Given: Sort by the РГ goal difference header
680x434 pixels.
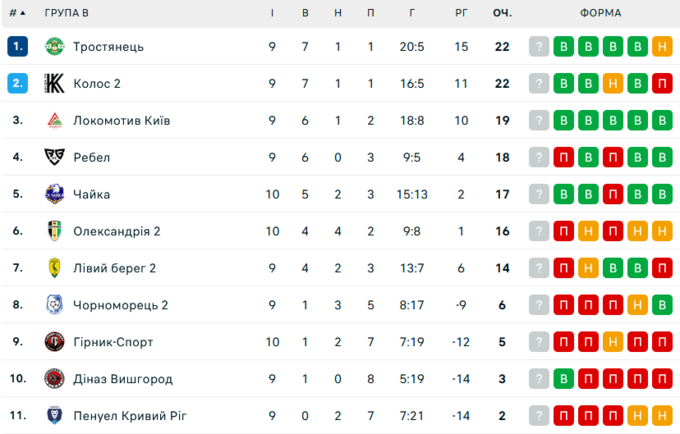Looking at the screenshot, I should pyautogui.click(x=460, y=13).
